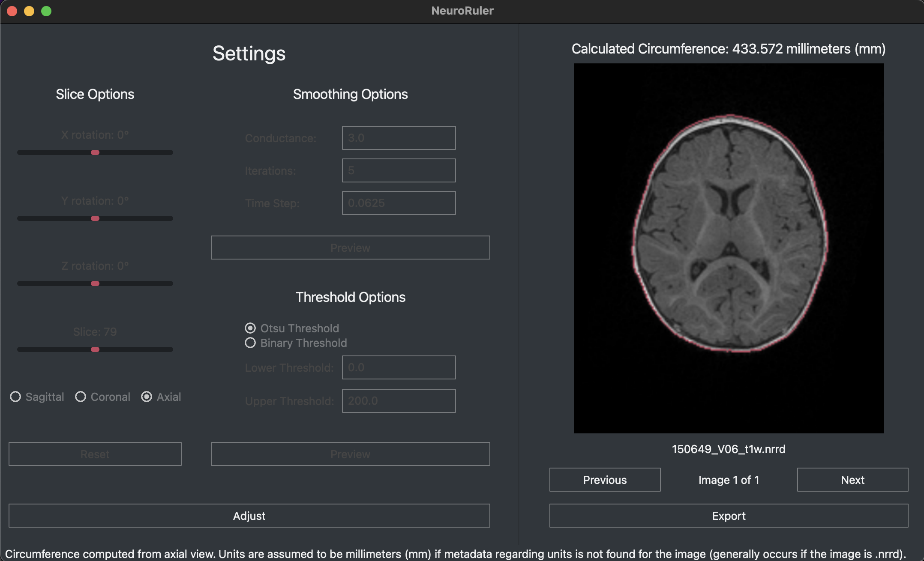The height and width of the screenshot is (561, 924).
Task: Click the Z rotation: 0° label
Action: 95,266
